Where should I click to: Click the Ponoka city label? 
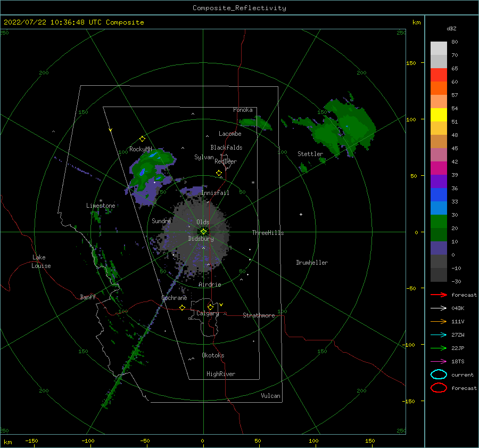243,110
